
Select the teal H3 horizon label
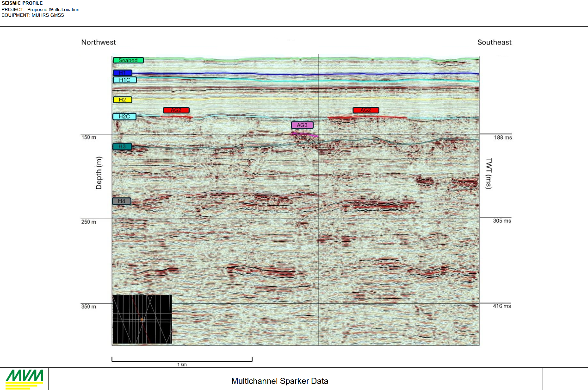pyautogui.click(x=122, y=146)
